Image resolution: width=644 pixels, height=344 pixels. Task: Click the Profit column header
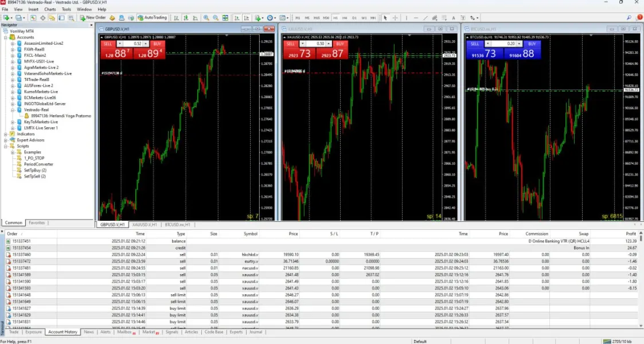[x=630, y=234]
